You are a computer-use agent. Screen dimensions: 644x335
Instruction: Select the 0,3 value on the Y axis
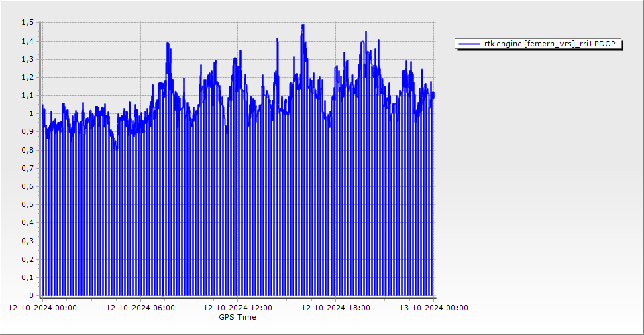[27, 241]
